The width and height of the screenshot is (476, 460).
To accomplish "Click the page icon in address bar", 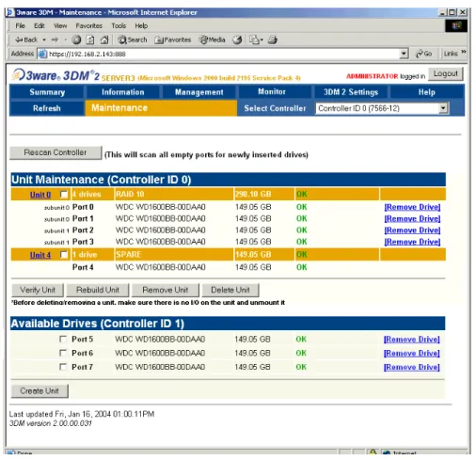I will click(x=42, y=54).
